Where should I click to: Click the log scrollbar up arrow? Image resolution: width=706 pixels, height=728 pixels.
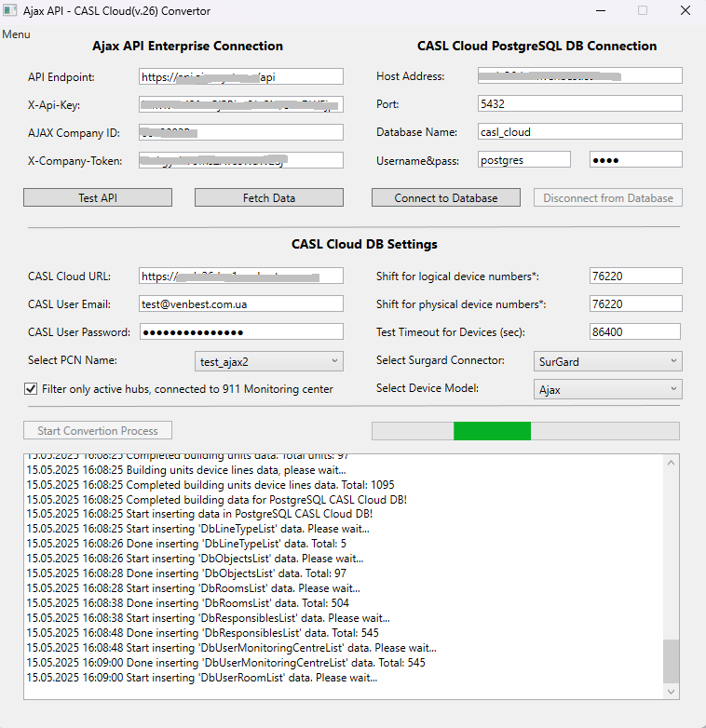pyautogui.click(x=672, y=463)
